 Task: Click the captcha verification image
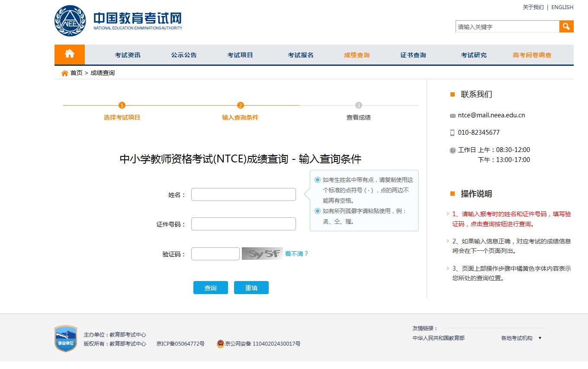tap(262, 254)
